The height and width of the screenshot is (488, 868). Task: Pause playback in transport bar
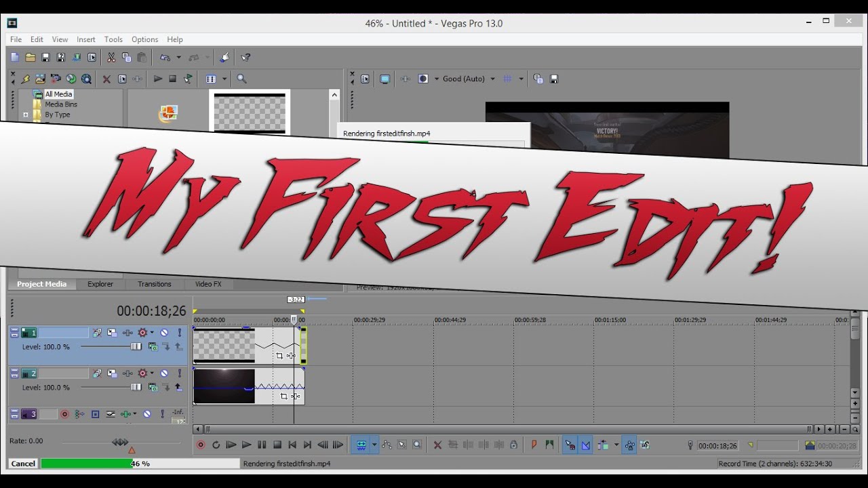(262, 445)
